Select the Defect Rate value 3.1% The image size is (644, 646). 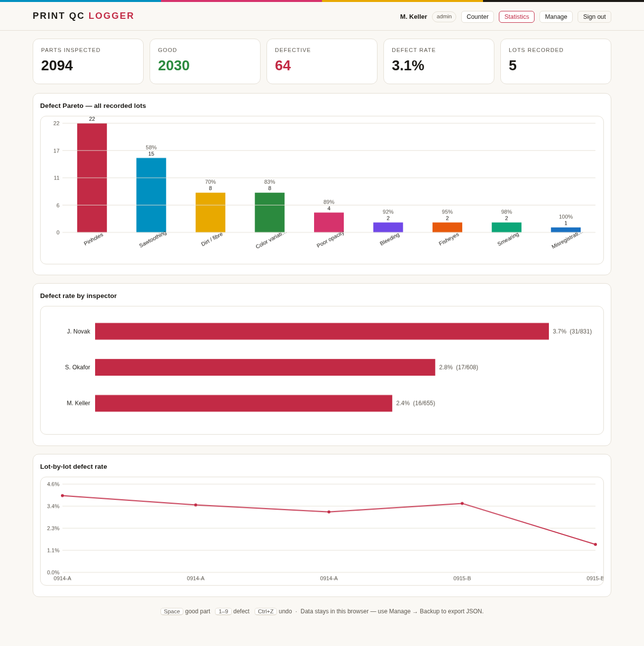[x=408, y=65]
